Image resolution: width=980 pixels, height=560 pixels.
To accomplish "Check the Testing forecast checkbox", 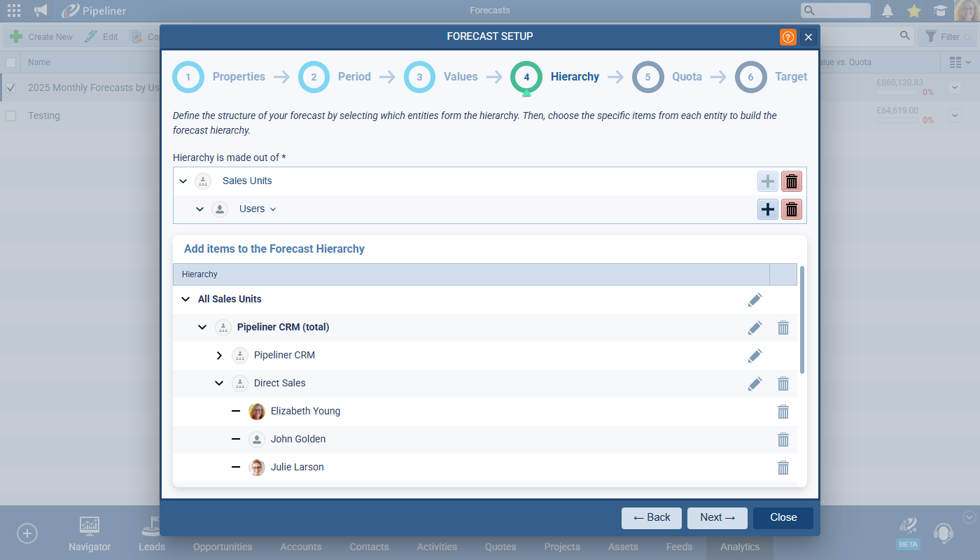I will coord(10,116).
